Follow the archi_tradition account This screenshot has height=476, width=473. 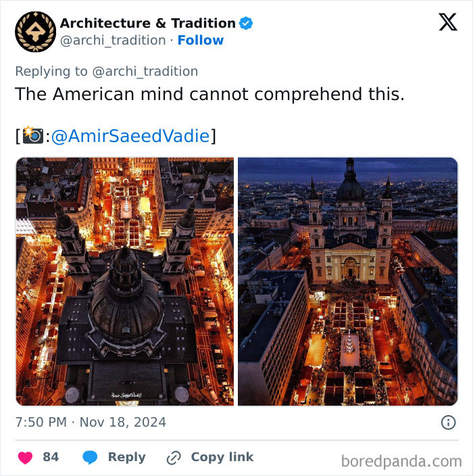point(201,40)
